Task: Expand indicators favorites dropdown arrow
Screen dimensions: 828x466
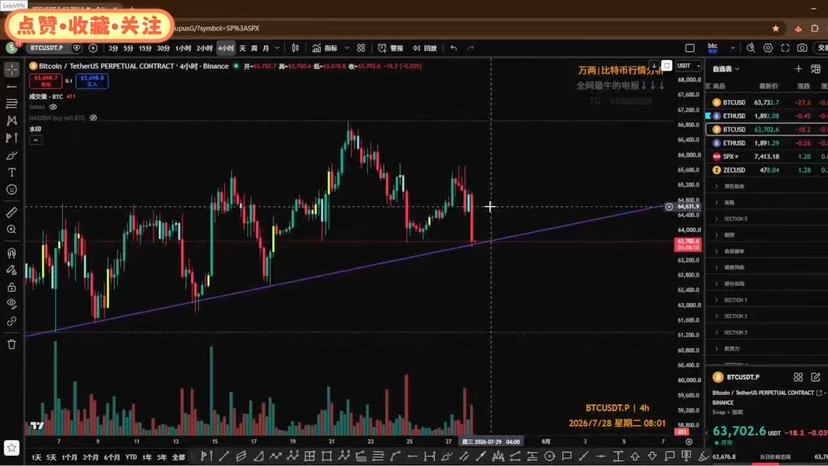Action: click(x=347, y=48)
